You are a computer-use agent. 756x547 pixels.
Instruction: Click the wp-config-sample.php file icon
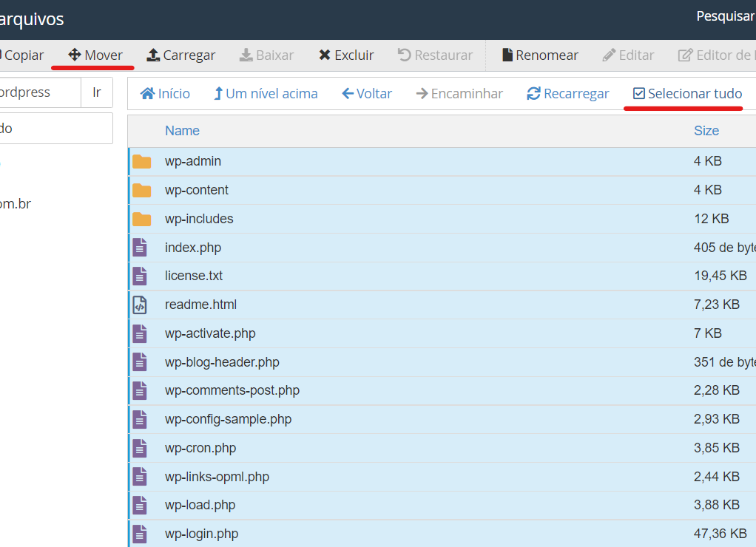140,419
